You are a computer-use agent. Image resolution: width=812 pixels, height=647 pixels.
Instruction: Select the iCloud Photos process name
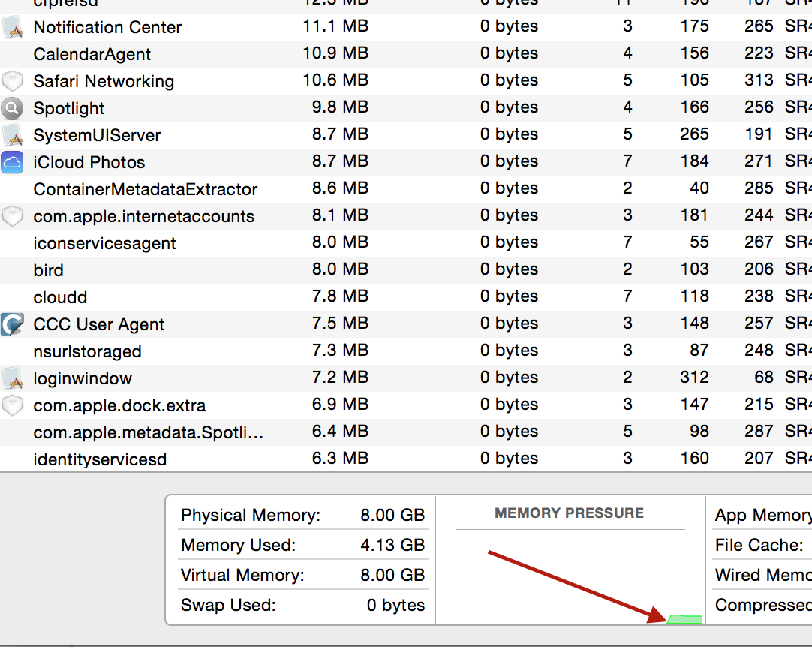coord(89,162)
